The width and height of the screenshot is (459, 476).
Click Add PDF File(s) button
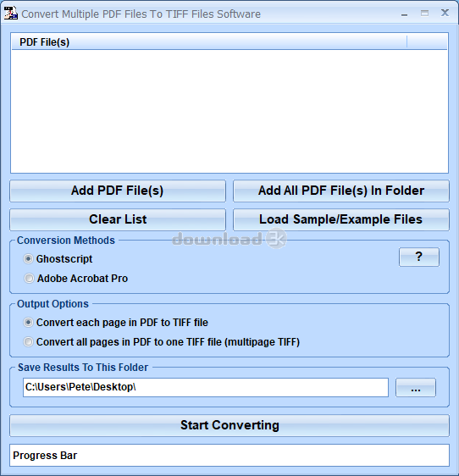tap(118, 191)
